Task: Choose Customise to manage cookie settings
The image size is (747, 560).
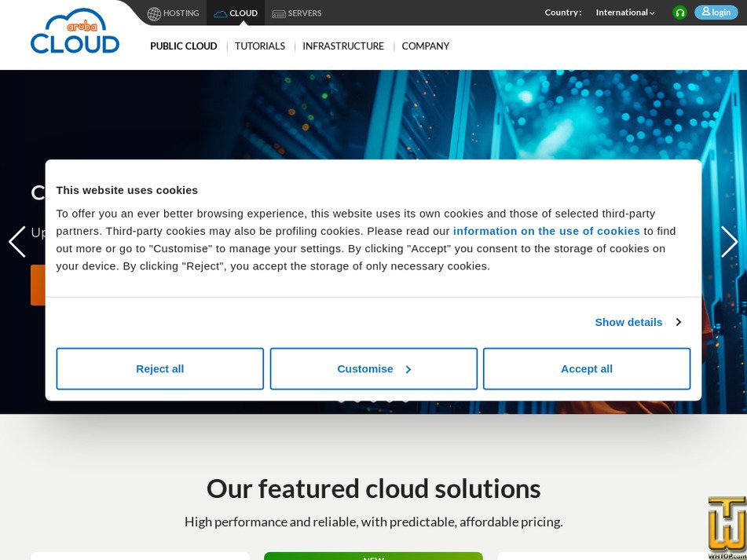Action: coord(365,368)
